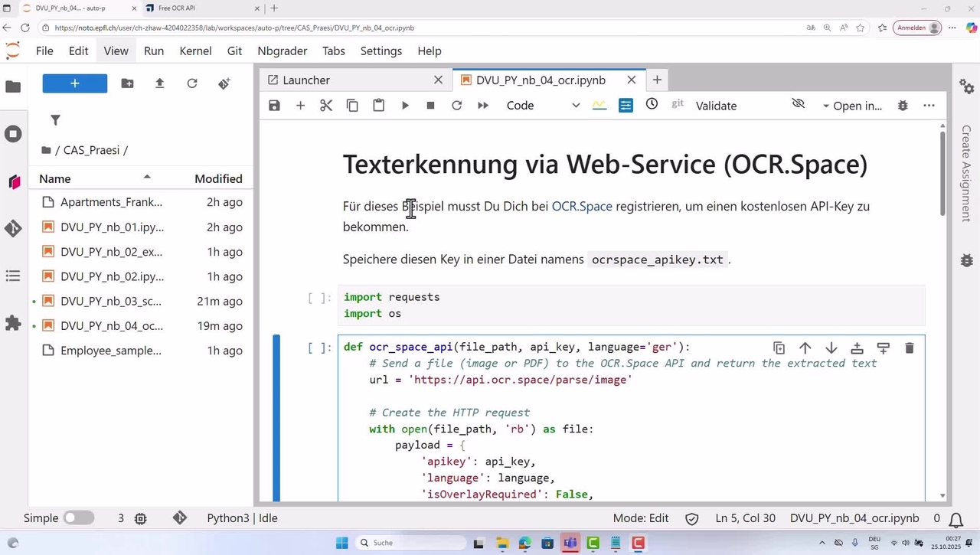Restart kernel and run all cells

tap(483, 106)
